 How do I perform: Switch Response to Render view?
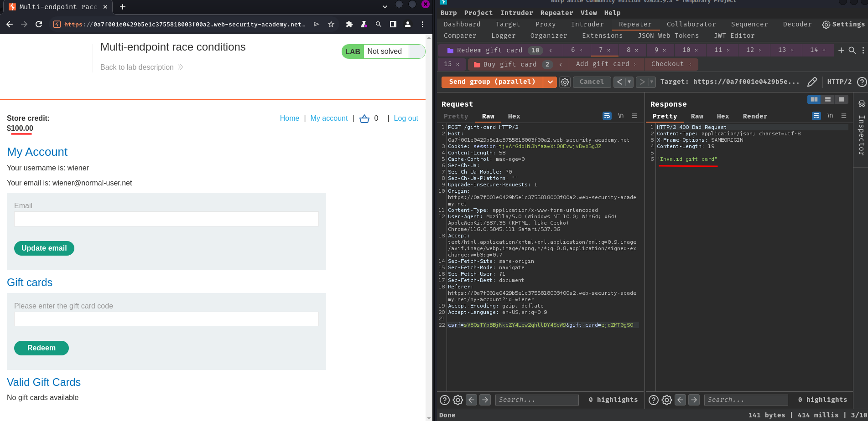point(755,116)
